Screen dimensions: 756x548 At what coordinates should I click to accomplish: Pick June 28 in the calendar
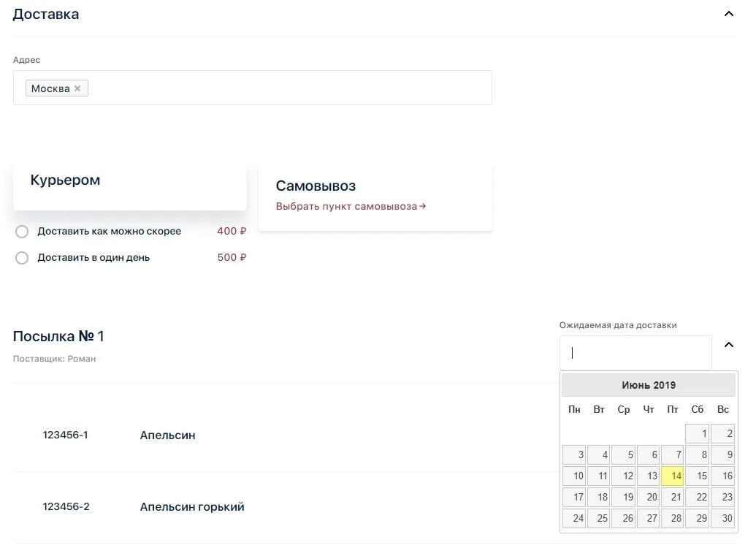(672, 518)
